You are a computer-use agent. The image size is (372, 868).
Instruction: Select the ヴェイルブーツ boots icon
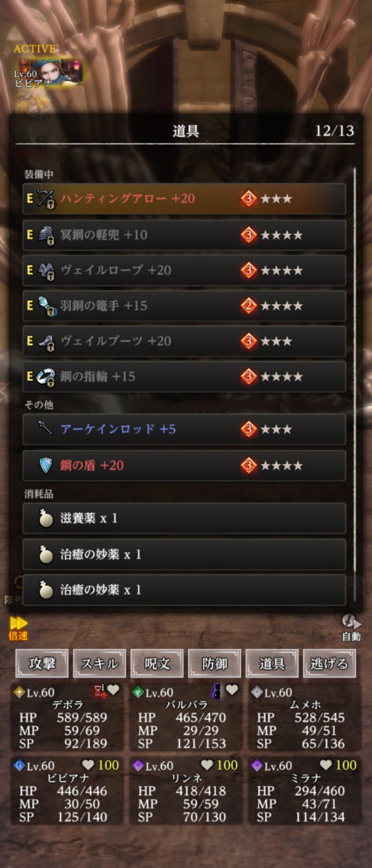click(x=46, y=342)
